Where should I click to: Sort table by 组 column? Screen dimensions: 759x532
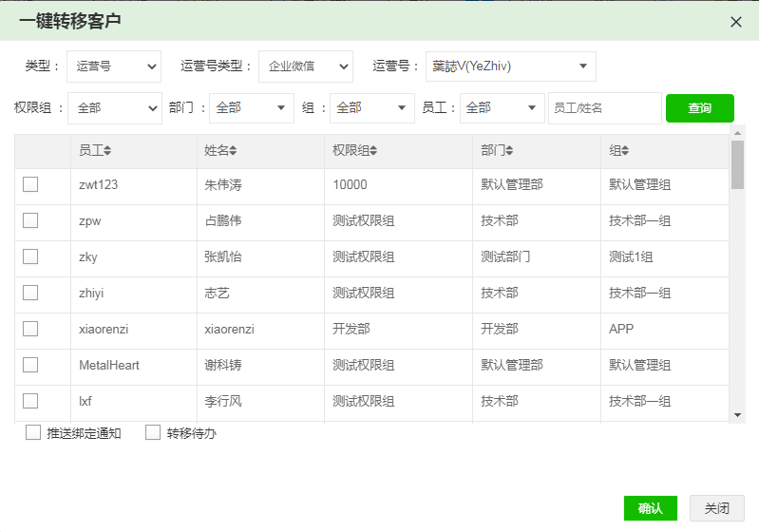click(619, 151)
